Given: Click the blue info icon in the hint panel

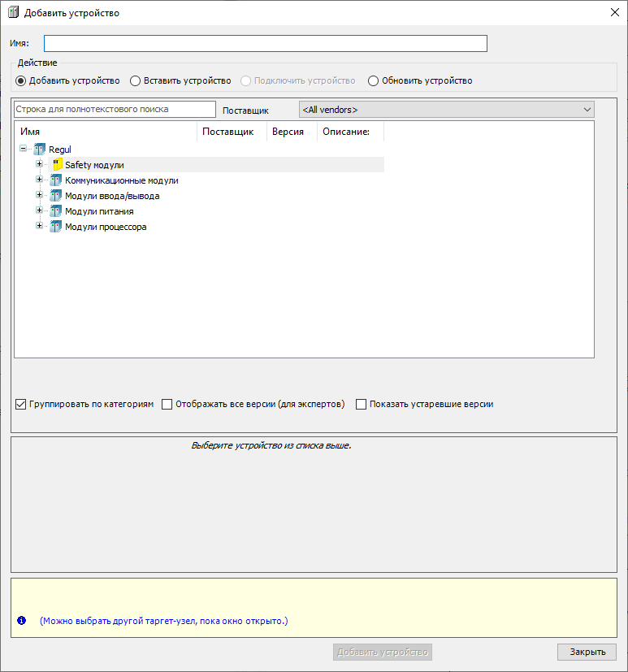Looking at the screenshot, I should (22, 621).
